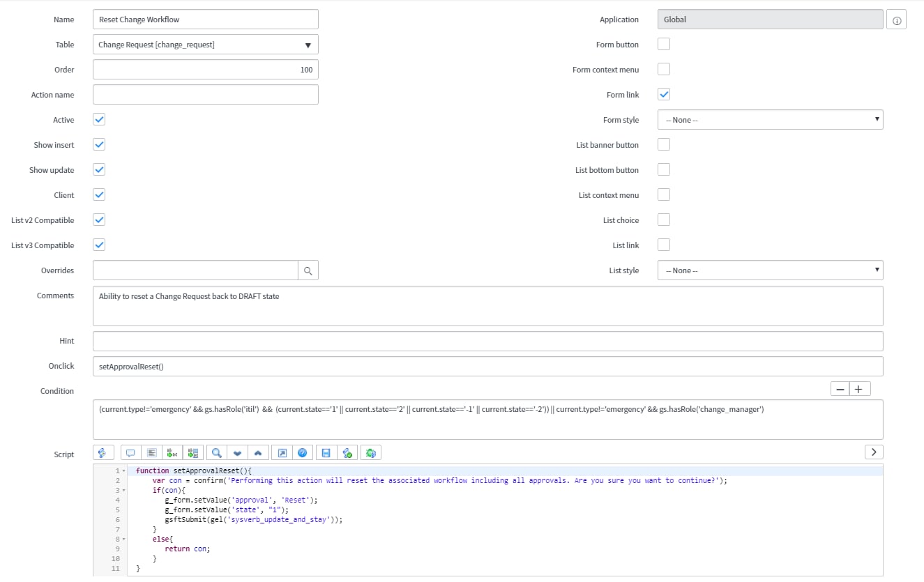Click the format code icon
The width and height of the screenshot is (924, 582).
tap(151, 453)
